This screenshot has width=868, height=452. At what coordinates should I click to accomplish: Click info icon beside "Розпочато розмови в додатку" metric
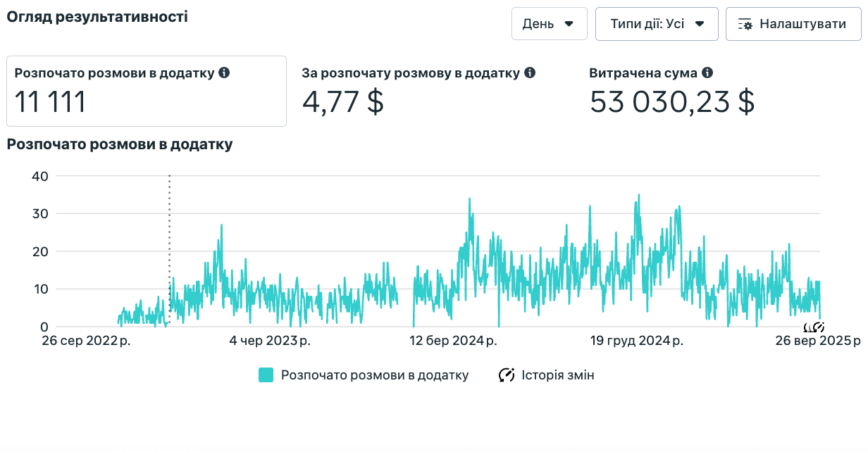click(224, 73)
